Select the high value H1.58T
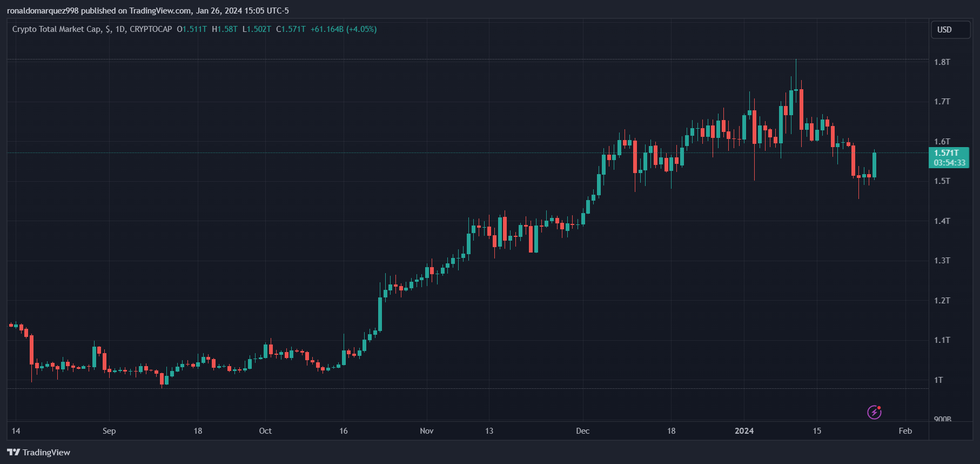The height and width of the screenshot is (464, 980). tap(225, 29)
